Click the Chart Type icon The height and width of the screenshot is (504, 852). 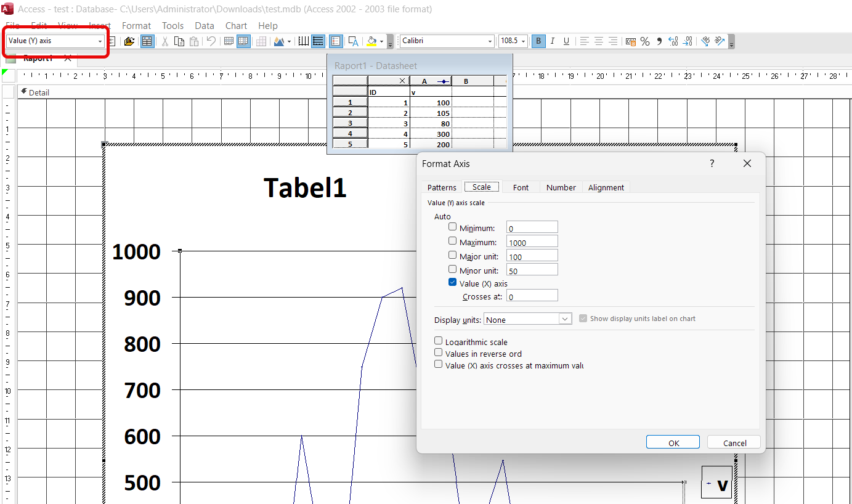[279, 41]
